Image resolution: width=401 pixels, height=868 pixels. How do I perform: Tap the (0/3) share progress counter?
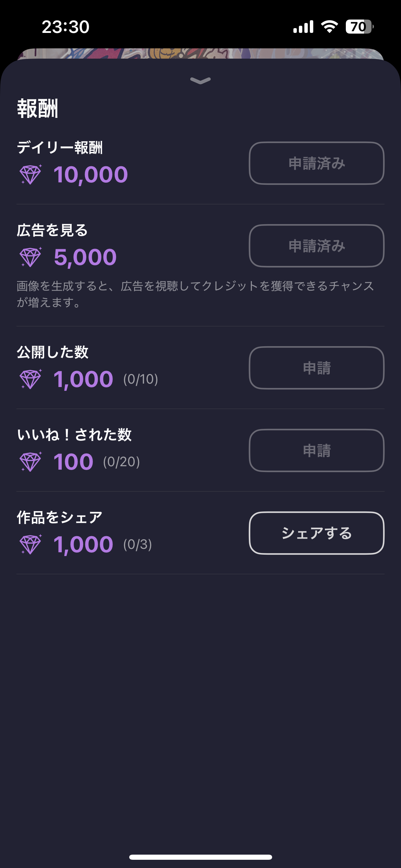137,545
